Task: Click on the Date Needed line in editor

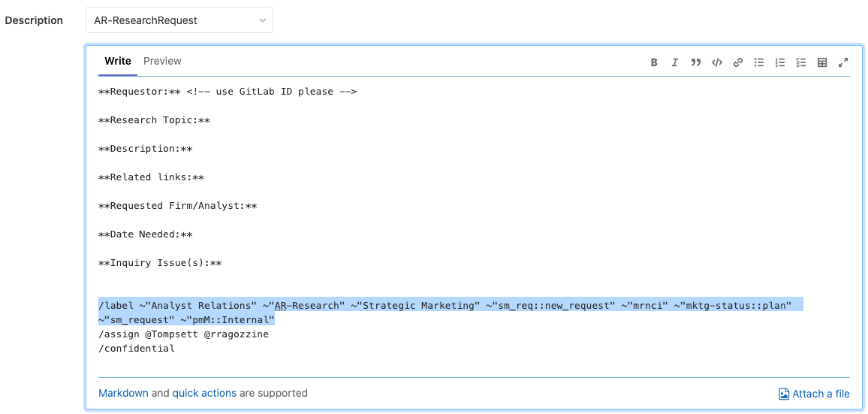Action: (x=146, y=234)
